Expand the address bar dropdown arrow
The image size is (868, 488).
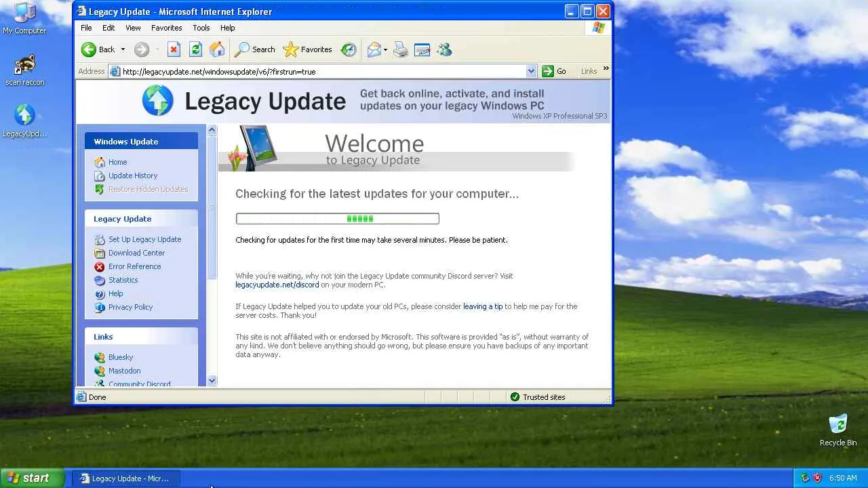(531, 71)
